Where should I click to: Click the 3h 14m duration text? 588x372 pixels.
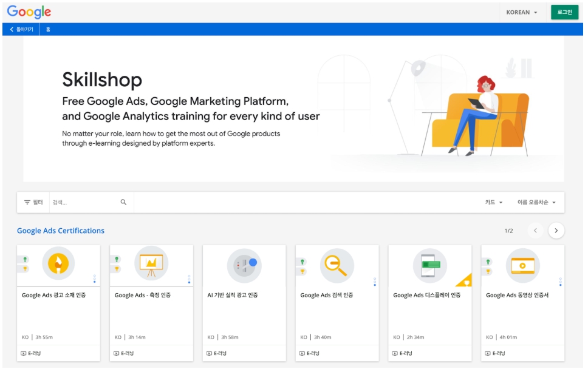coord(137,337)
